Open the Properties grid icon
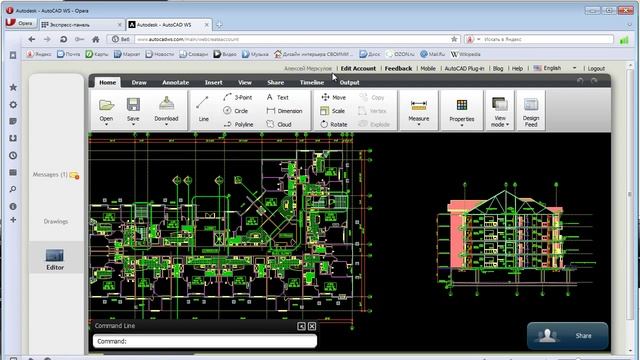Viewport: 640px width, 360px height. pyautogui.click(x=462, y=105)
